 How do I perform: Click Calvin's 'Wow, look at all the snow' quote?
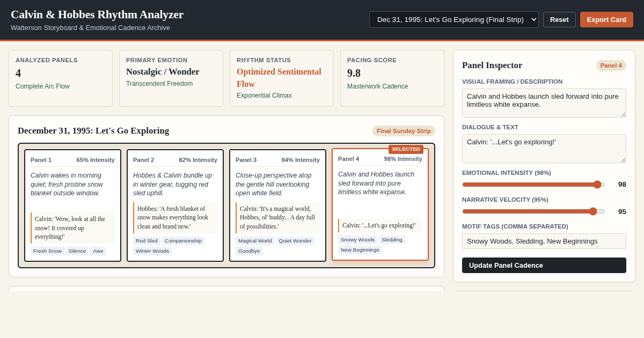(72, 228)
